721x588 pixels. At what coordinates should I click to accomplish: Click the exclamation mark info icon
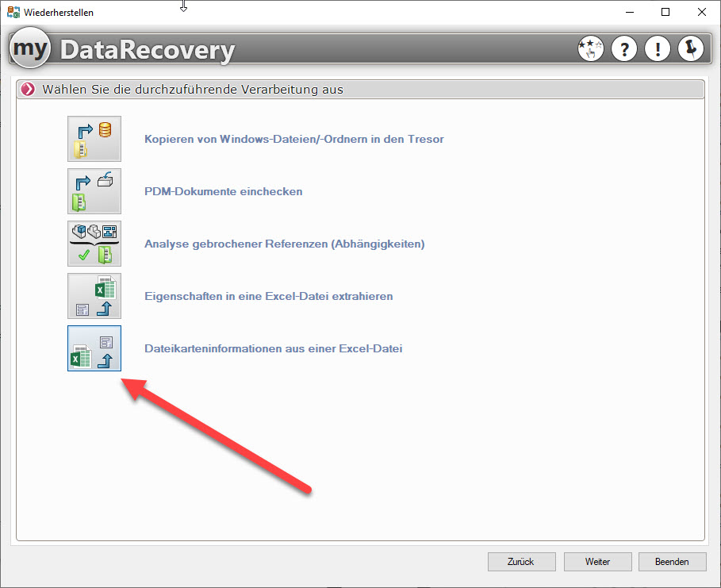[x=658, y=48]
